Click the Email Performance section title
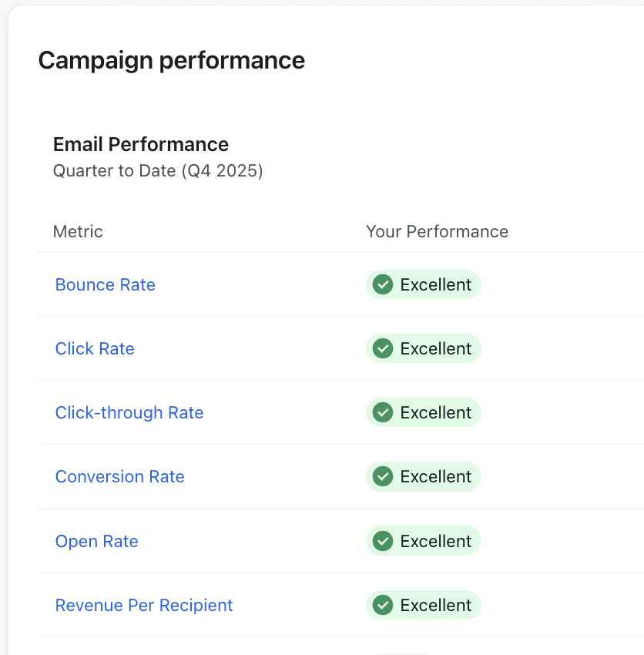Image resolution: width=644 pixels, height=655 pixels. point(141,145)
